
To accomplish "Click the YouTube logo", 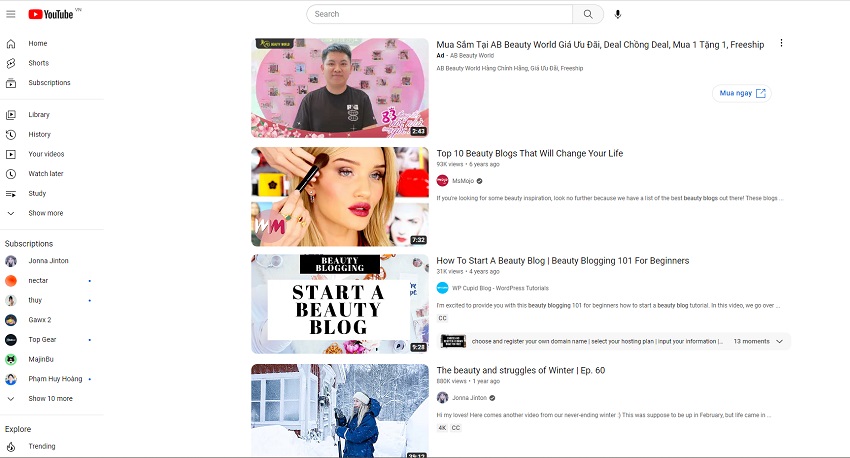I will tap(51, 15).
